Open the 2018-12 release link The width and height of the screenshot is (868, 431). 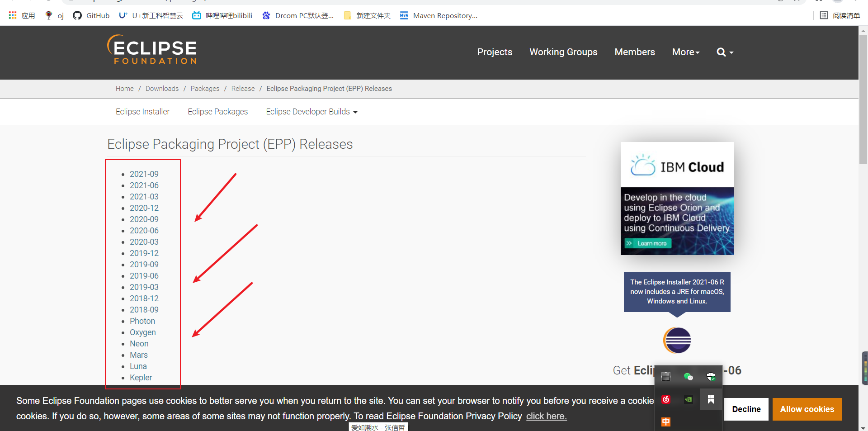(144, 298)
